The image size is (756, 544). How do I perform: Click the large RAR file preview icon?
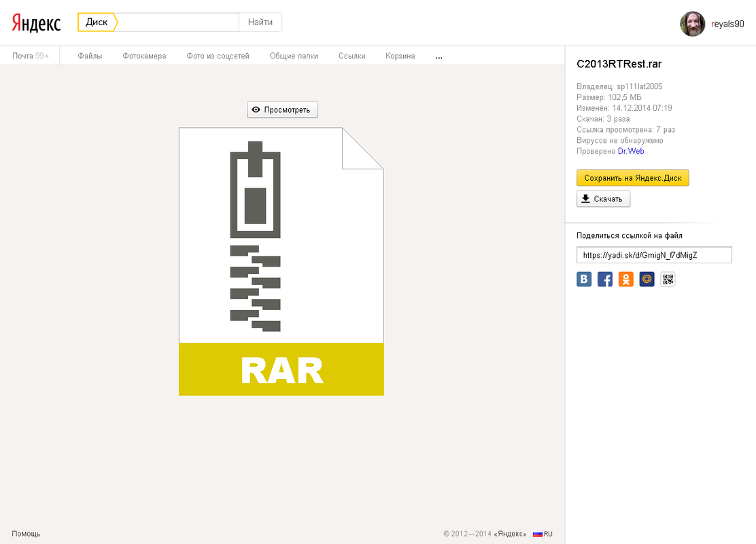(281, 261)
